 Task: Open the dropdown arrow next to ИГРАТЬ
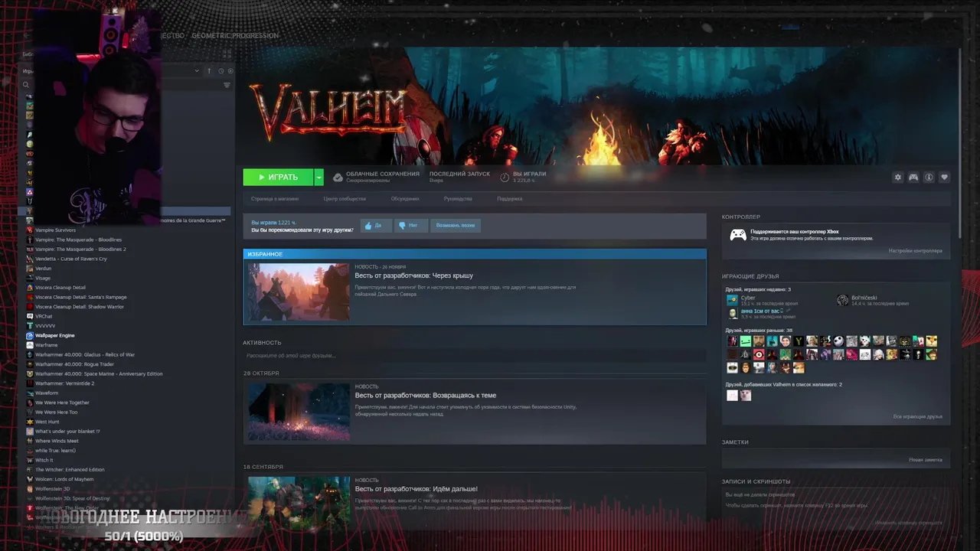click(x=318, y=177)
